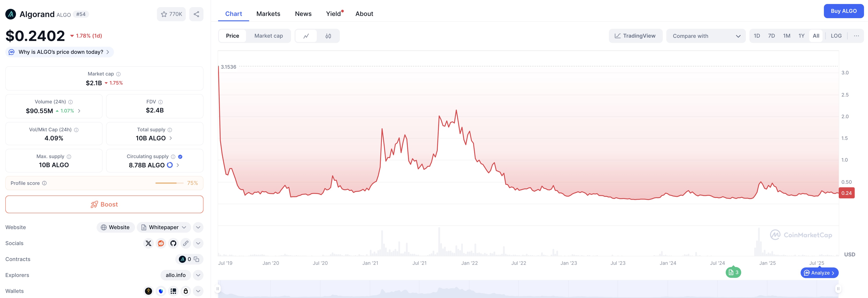Select the 1Y time range
Screen dimensions: 868x298
coord(802,35)
